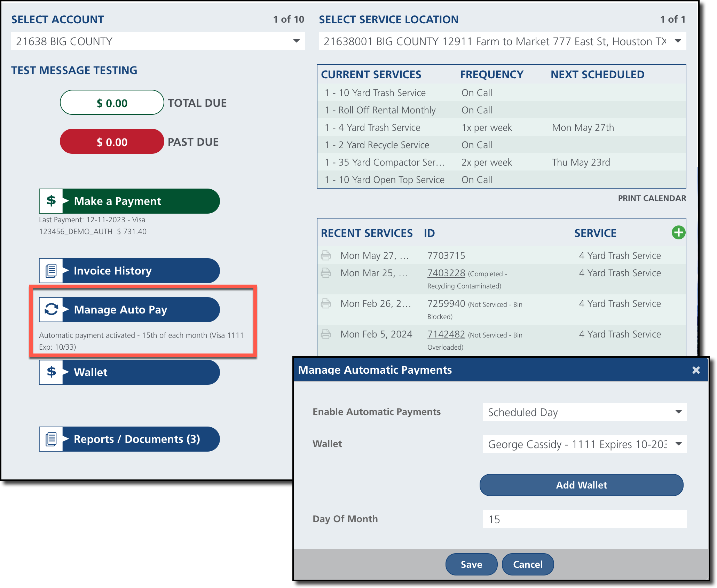
Task: Click the green plus icon in Recent Services
Action: coord(678,232)
